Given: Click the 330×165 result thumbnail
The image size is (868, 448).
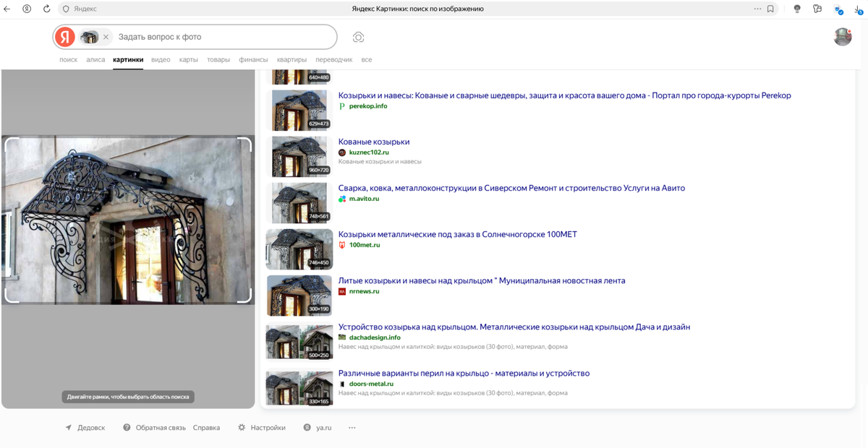Looking at the screenshot, I should 299,388.
